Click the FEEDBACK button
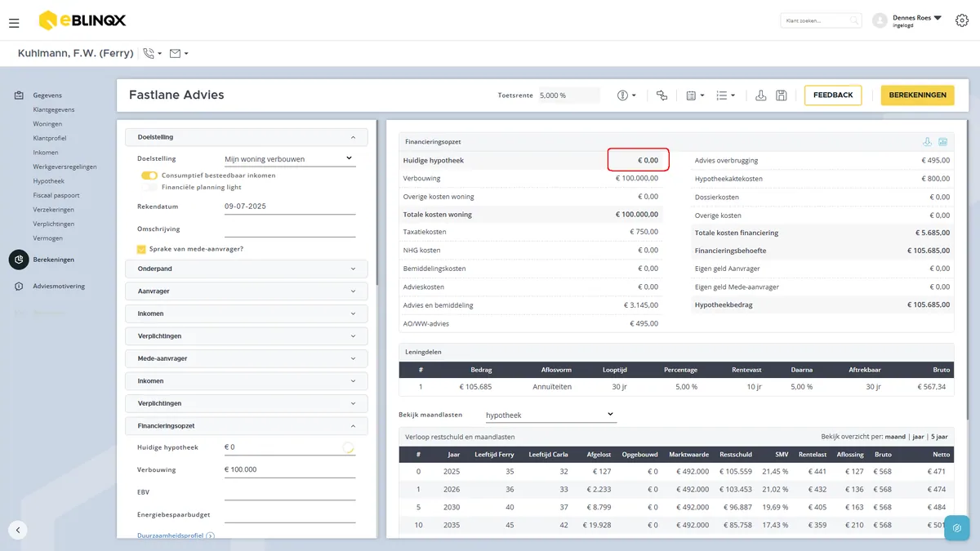 click(833, 96)
